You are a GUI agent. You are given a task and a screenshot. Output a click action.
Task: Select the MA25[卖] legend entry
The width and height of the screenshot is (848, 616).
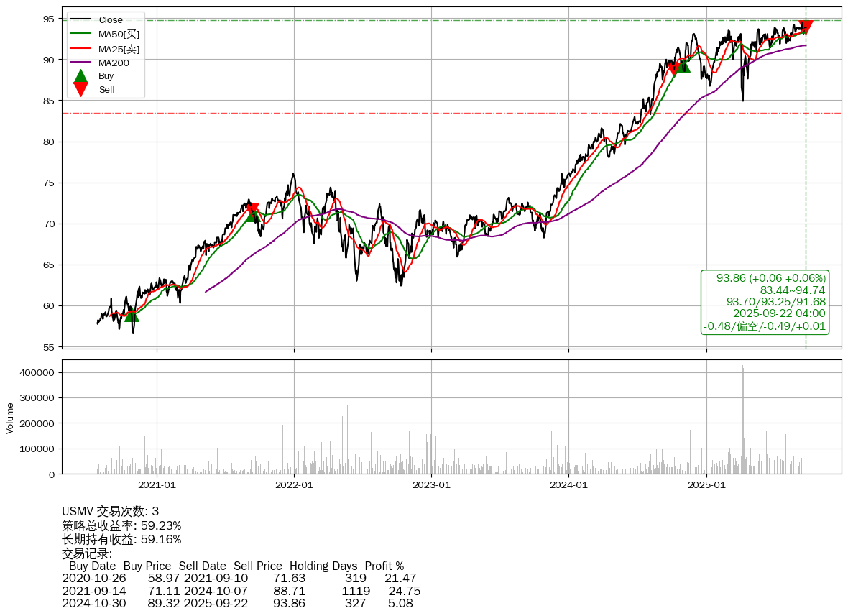pyautogui.click(x=119, y=49)
